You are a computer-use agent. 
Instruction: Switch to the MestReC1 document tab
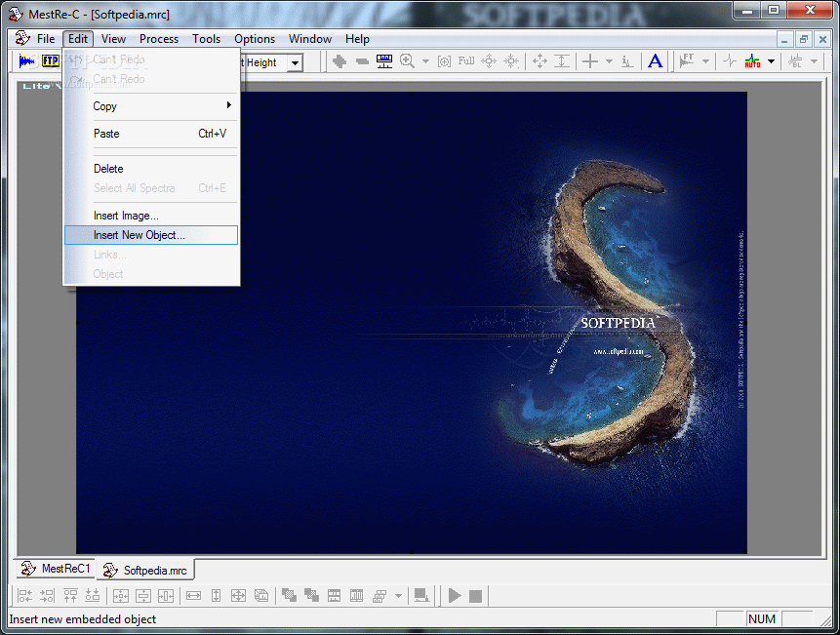(x=55, y=569)
